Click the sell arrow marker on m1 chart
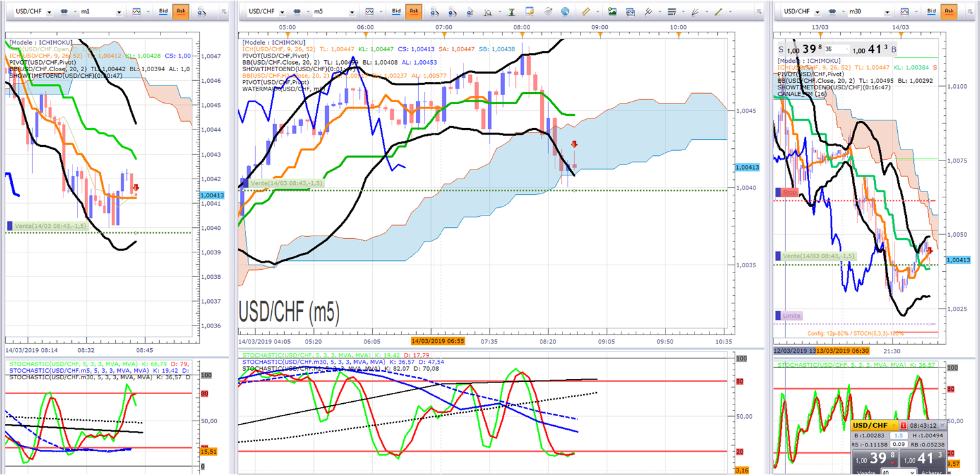This screenshot has height=475, width=980. point(135,188)
